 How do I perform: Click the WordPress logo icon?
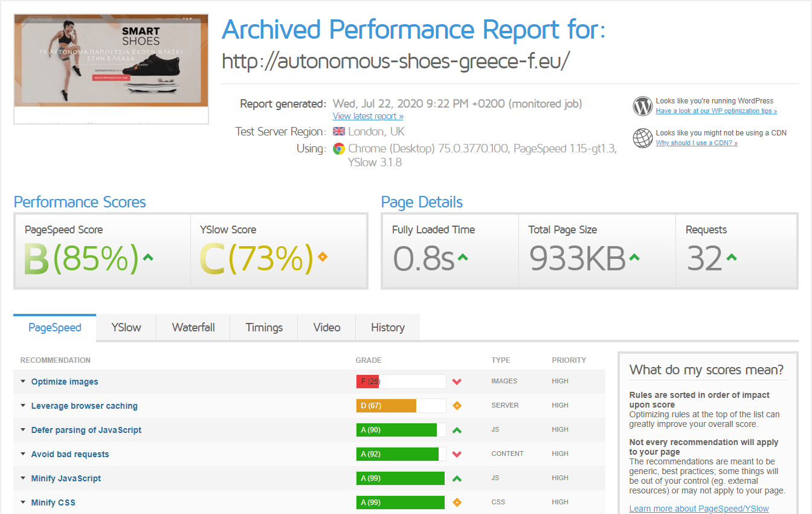click(643, 106)
